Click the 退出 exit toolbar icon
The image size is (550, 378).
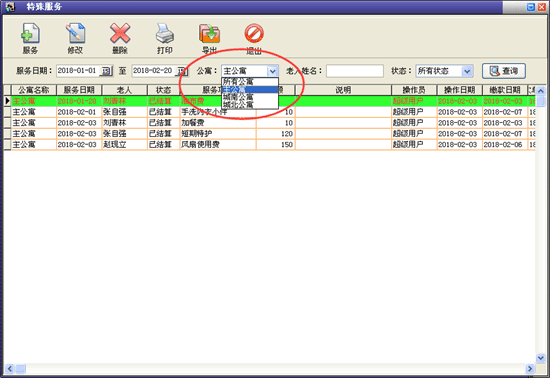tap(254, 38)
